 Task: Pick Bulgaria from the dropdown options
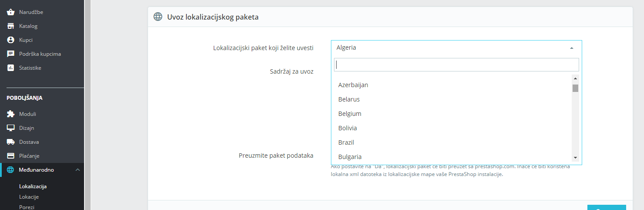[350, 157]
